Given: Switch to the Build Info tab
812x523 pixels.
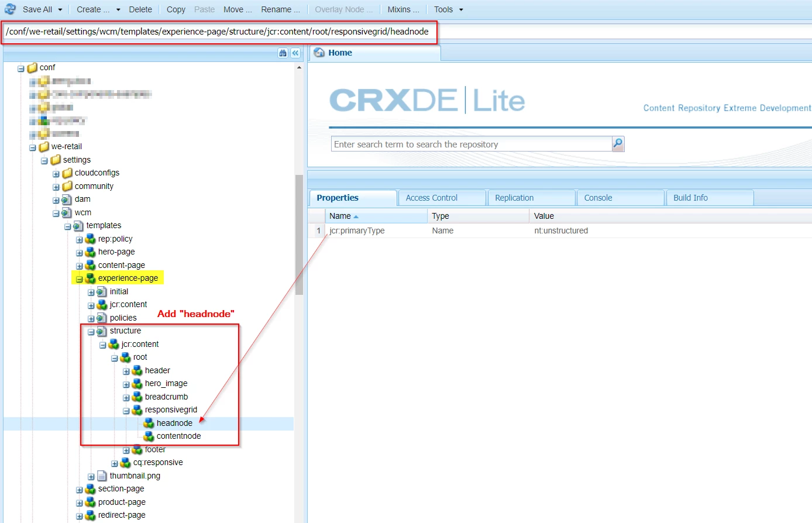Looking at the screenshot, I should point(710,198).
